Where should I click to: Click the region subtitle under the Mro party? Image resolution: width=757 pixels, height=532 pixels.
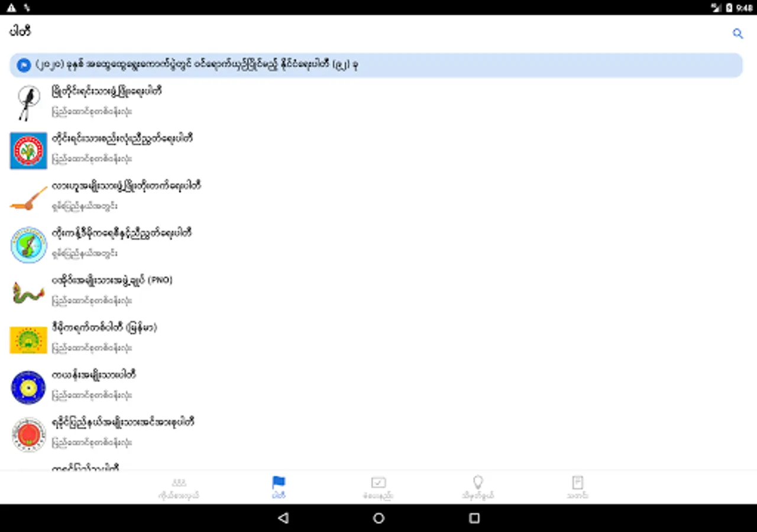[92, 111]
